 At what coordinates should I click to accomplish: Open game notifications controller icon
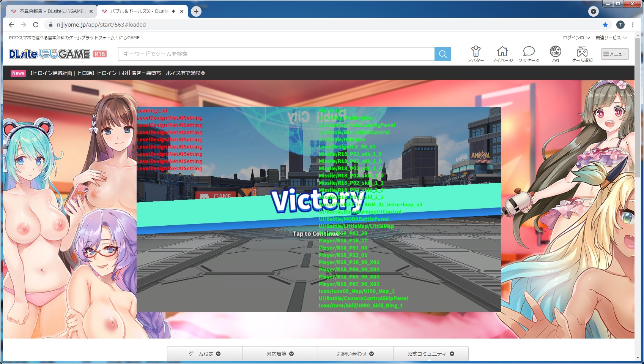pyautogui.click(x=582, y=54)
